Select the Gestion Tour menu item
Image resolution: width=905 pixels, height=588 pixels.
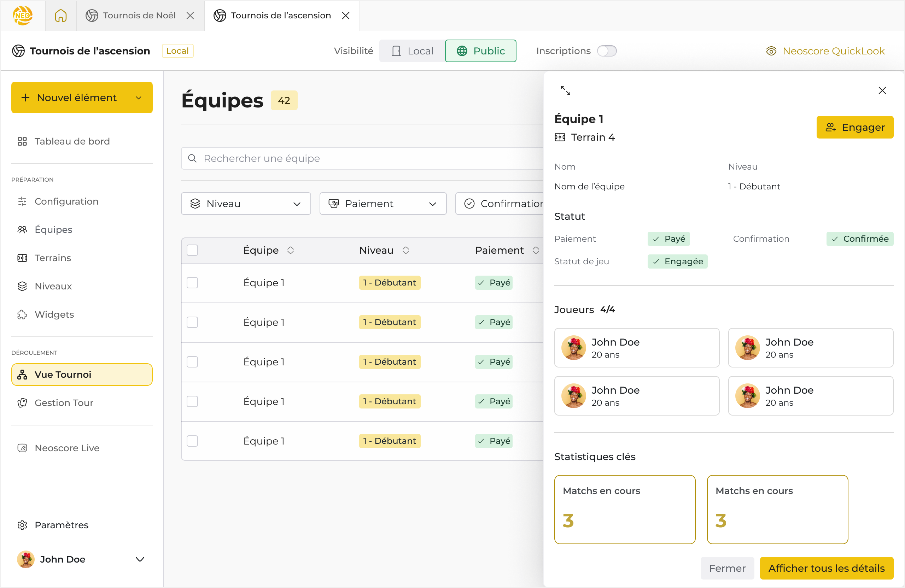tap(64, 402)
